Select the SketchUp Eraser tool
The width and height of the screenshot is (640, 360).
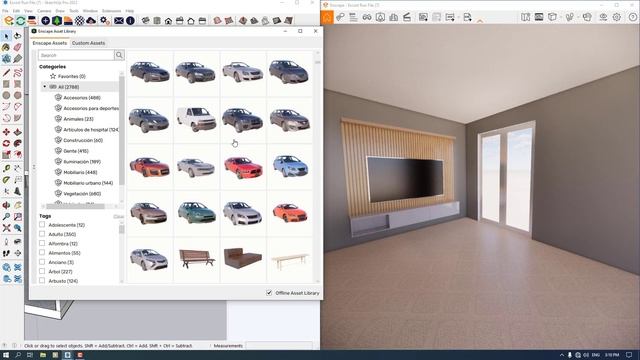pos(18,47)
